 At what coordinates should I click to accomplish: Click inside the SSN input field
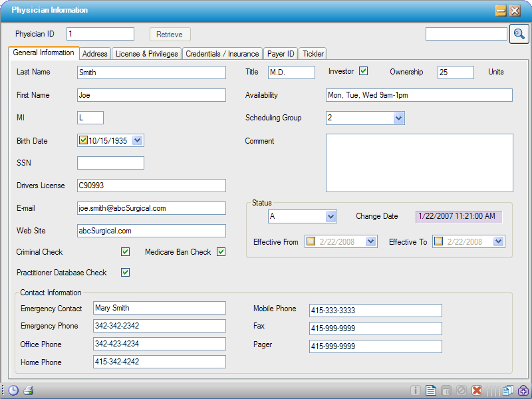pos(110,163)
